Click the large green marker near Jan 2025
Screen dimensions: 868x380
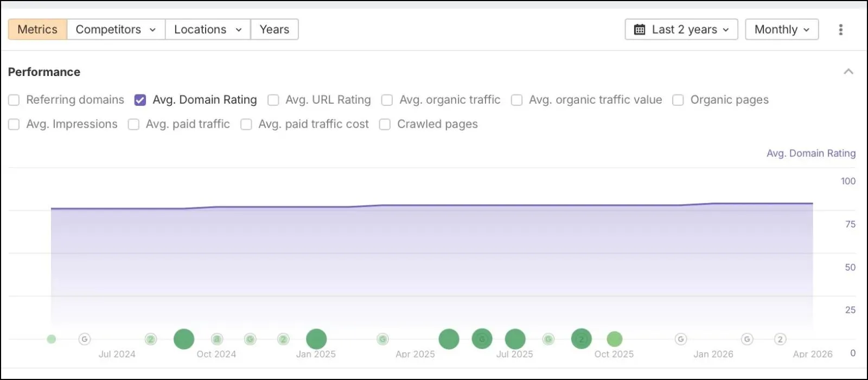tap(316, 339)
